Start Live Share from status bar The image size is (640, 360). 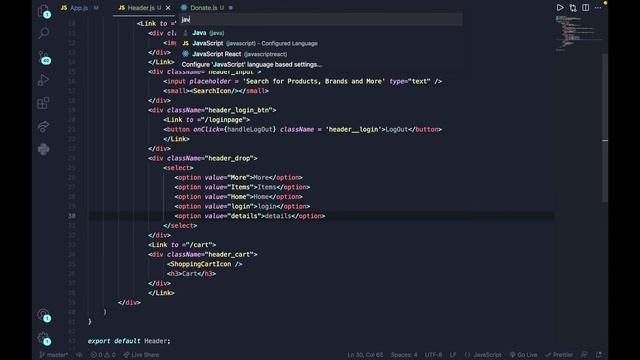pos(141,355)
